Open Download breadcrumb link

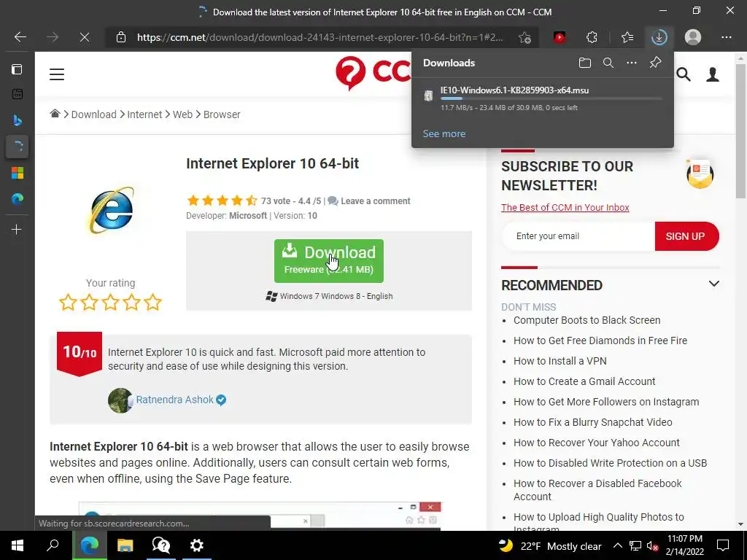(94, 114)
